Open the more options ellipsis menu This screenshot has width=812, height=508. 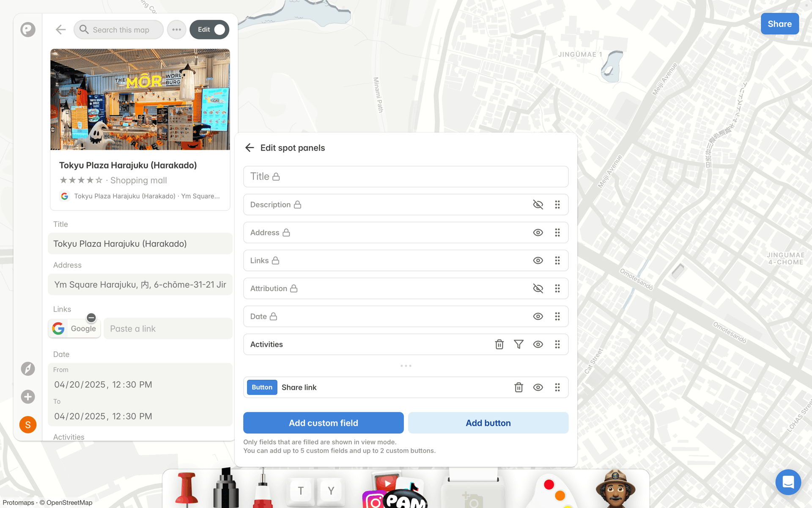[x=177, y=30]
